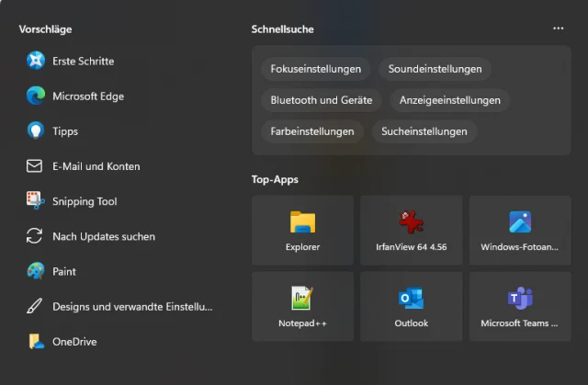
Task: Click the 'Microsoft Edge' label
Action: pos(88,96)
